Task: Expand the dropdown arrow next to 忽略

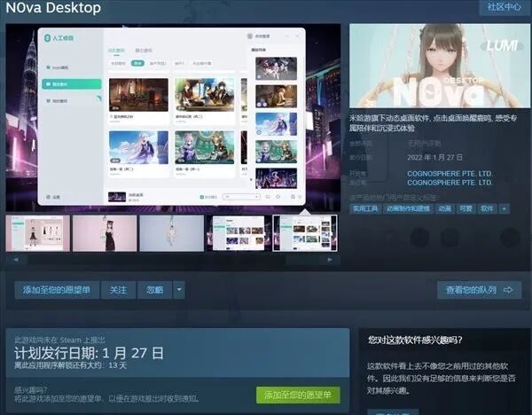Action: 179,290
